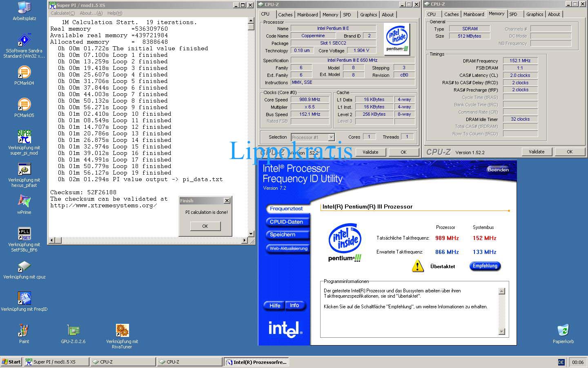The height and width of the screenshot is (368, 588).
Task: Switch to Memory tab in left CPU-Z
Action: click(x=330, y=14)
